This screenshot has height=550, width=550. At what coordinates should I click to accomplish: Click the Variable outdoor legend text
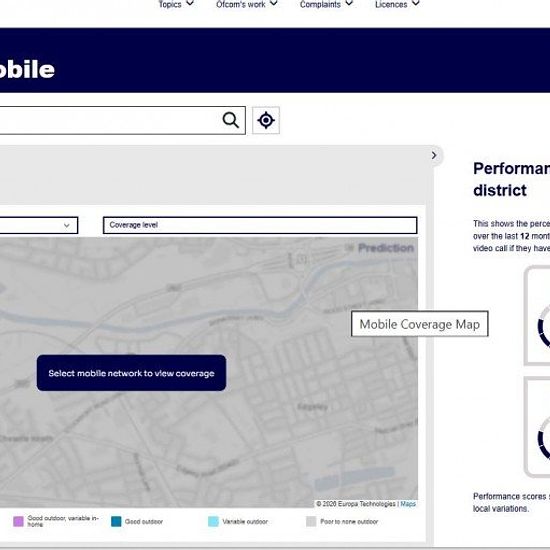(245, 522)
